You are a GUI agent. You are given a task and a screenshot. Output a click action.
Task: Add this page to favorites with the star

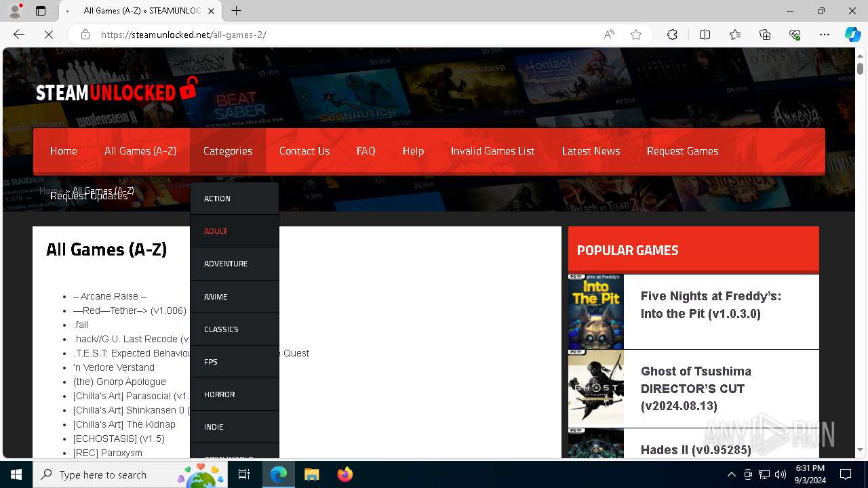636,35
